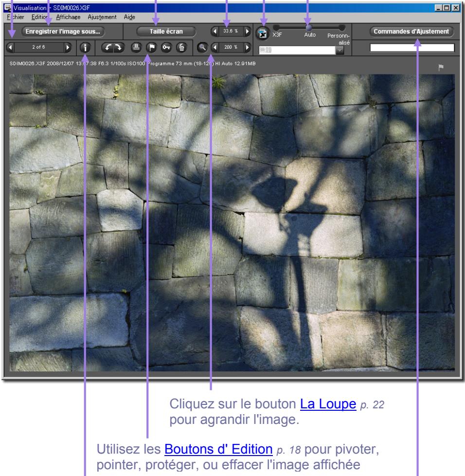Rotate the image counterclockwise
465x476 pixels.
(107, 47)
